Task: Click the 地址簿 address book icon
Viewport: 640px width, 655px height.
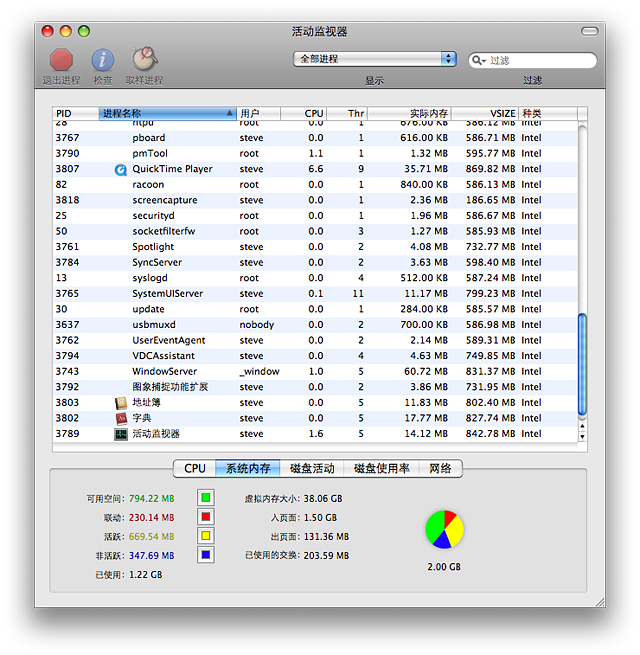Action: [x=121, y=403]
